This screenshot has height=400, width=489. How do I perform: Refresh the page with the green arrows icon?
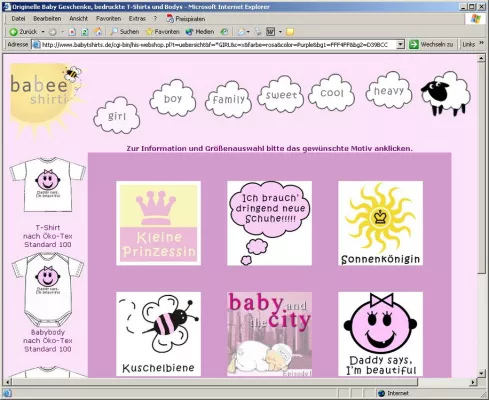85,32
